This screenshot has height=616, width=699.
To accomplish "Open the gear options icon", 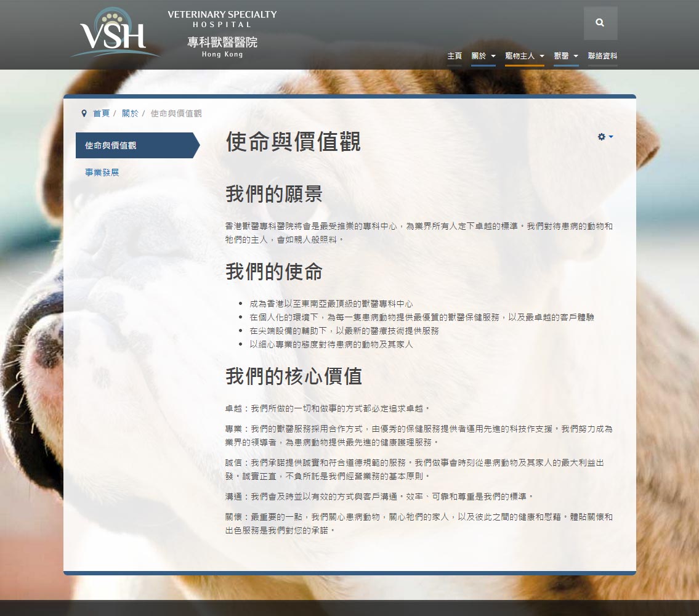I will (x=602, y=137).
